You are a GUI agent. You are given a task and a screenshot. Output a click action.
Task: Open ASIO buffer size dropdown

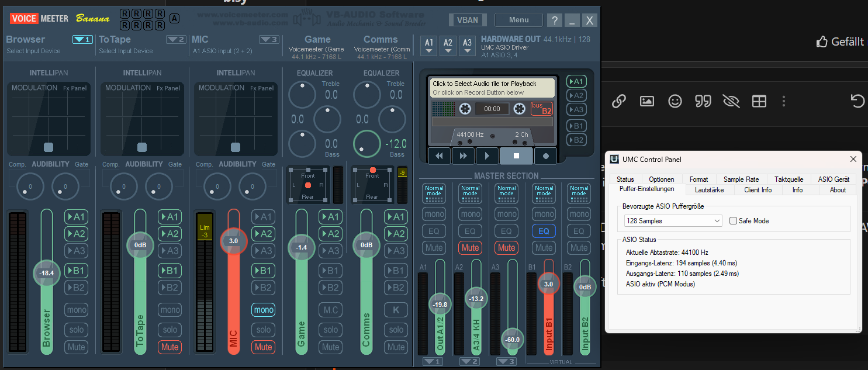pos(673,221)
